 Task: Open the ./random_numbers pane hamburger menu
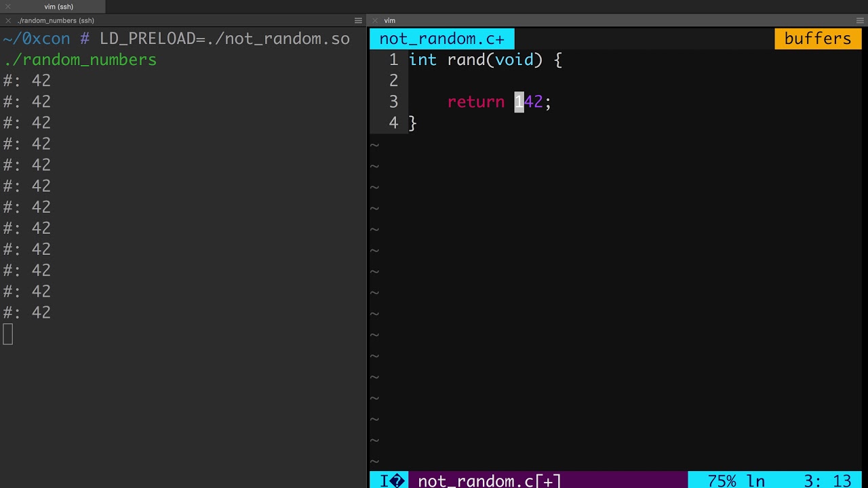(358, 21)
